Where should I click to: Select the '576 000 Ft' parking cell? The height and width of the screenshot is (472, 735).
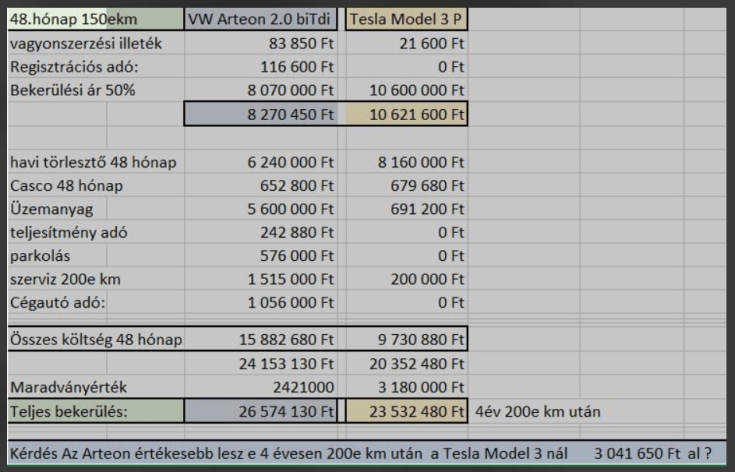[x=261, y=256]
